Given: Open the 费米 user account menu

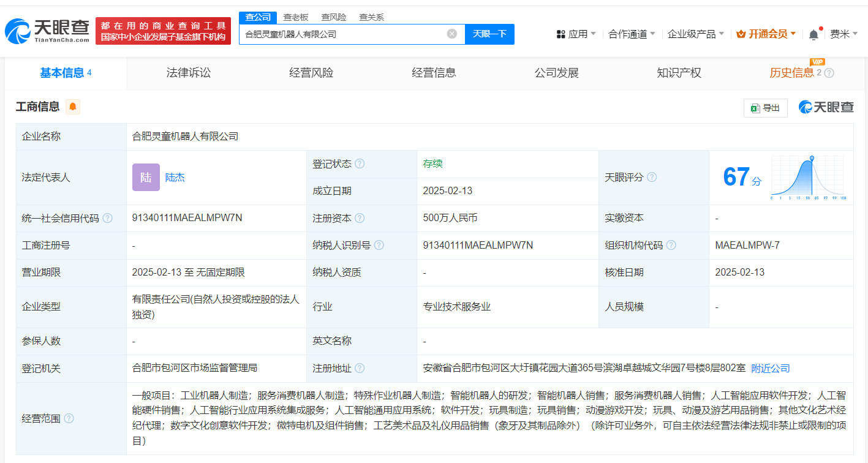Looking at the screenshot, I should [843, 34].
